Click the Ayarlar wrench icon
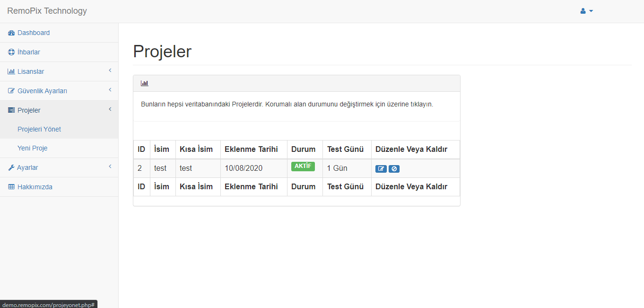This screenshot has height=308, width=644. coord(11,168)
